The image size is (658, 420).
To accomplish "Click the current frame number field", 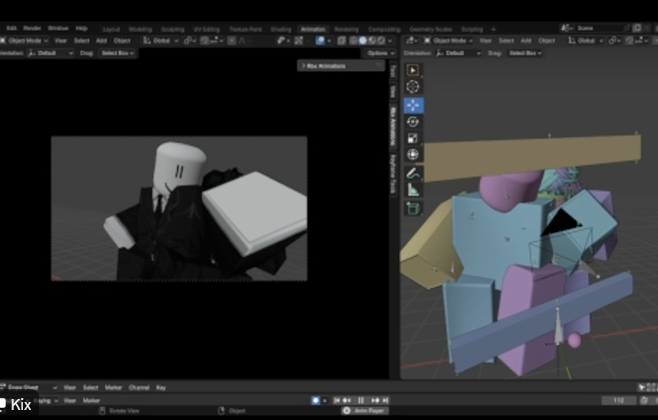I will coord(619,400).
